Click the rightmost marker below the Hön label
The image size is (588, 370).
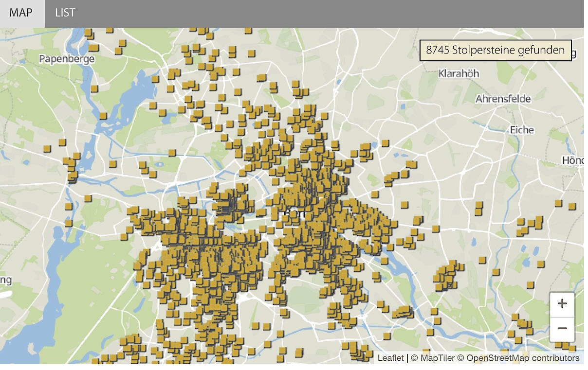pos(571,206)
